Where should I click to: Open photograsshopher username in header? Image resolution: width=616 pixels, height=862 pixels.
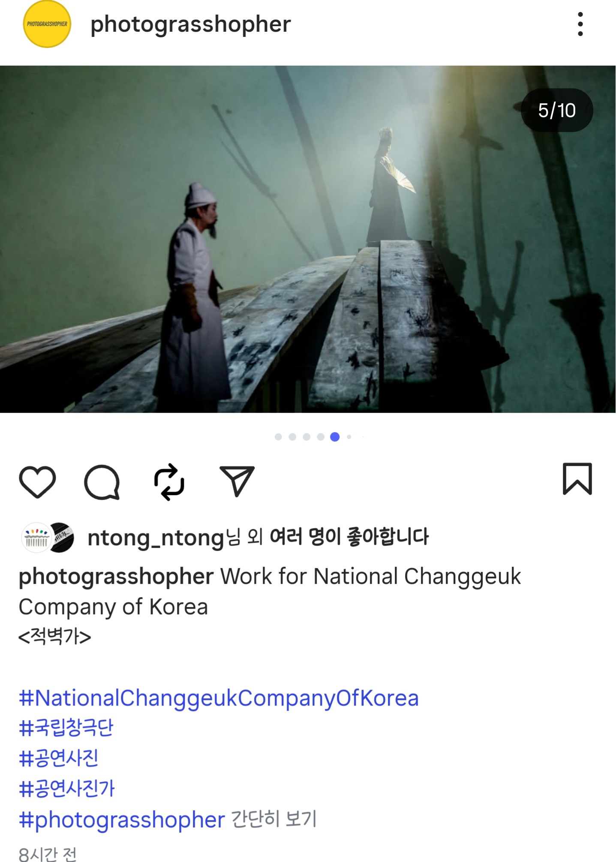pyautogui.click(x=190, y=24)
